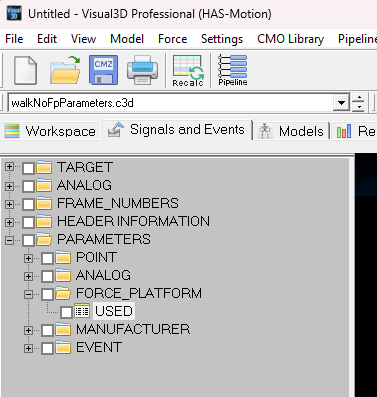Image resolution: width=377 pixels, height=397 pixels.
Task: Expand the EVENT tree node
Action: (28, 348)
